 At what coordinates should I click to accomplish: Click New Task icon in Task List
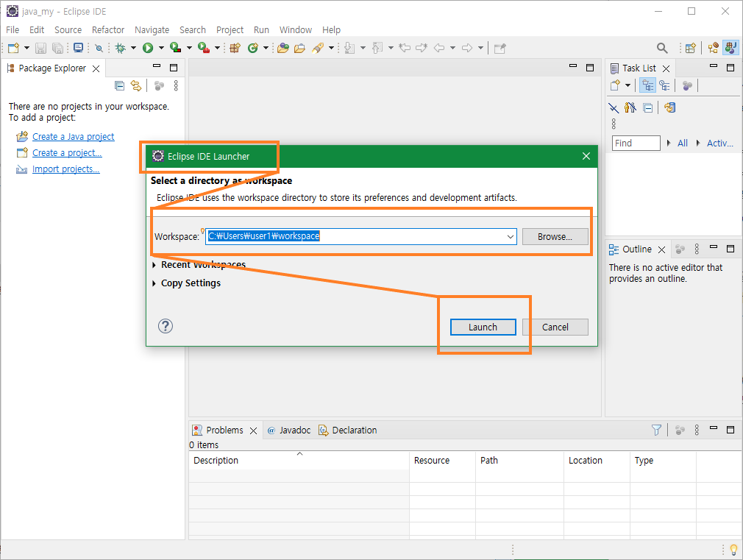[615, 86]
